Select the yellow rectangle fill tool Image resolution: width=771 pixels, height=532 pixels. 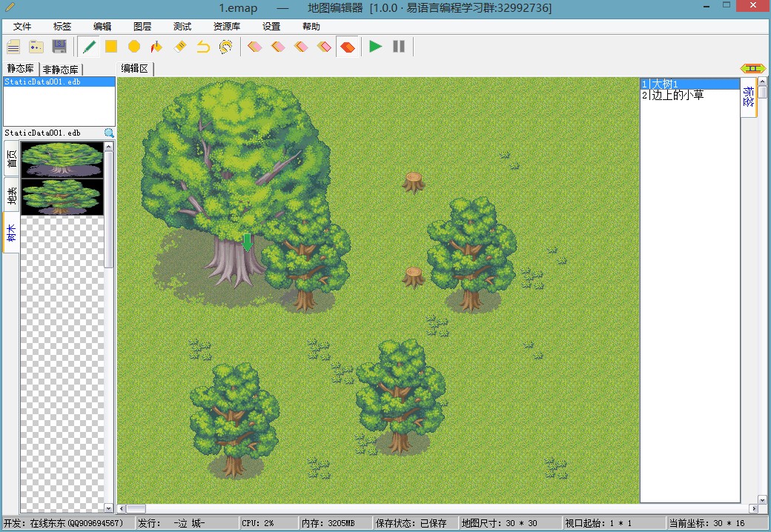tap(111, 46)
